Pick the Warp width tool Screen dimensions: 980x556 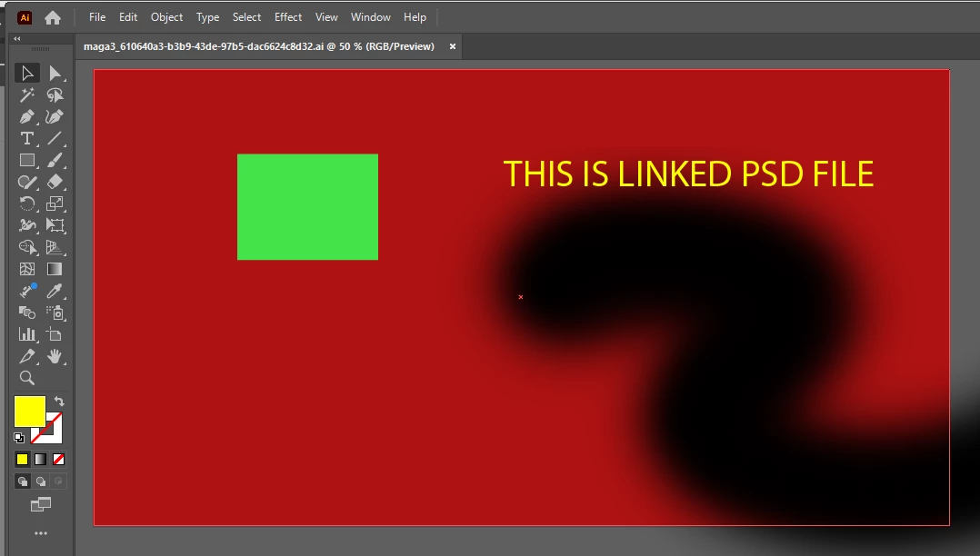point(27,225)
